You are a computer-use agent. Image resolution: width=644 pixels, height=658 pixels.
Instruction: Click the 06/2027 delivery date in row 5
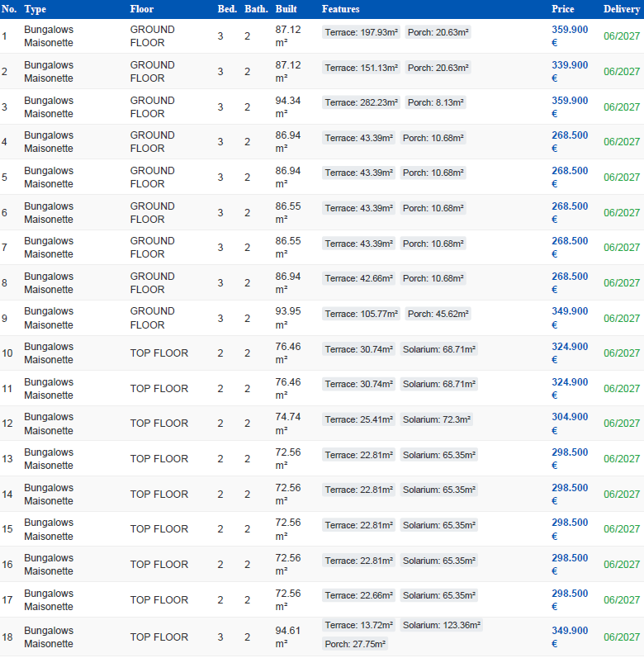[622, 178]
